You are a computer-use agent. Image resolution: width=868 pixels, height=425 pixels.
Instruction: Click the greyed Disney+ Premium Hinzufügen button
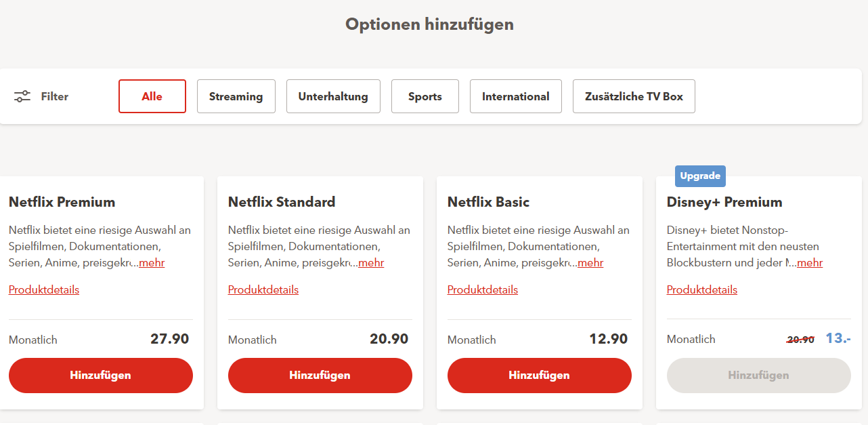[758, 376]
